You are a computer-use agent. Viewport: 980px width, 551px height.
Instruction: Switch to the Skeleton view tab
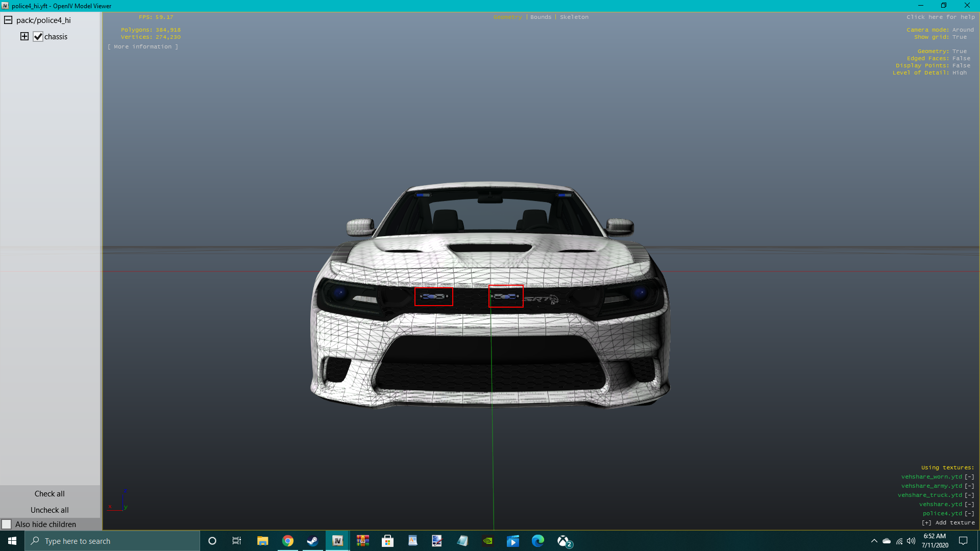(574, 17)
